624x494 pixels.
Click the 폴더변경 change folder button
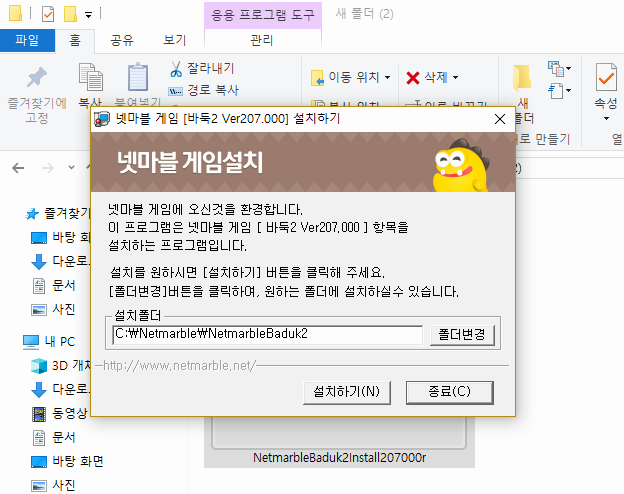coord(462,334)
